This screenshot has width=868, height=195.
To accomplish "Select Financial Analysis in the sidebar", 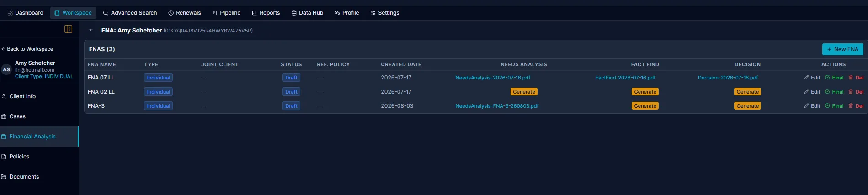I will tap(39, 137).
